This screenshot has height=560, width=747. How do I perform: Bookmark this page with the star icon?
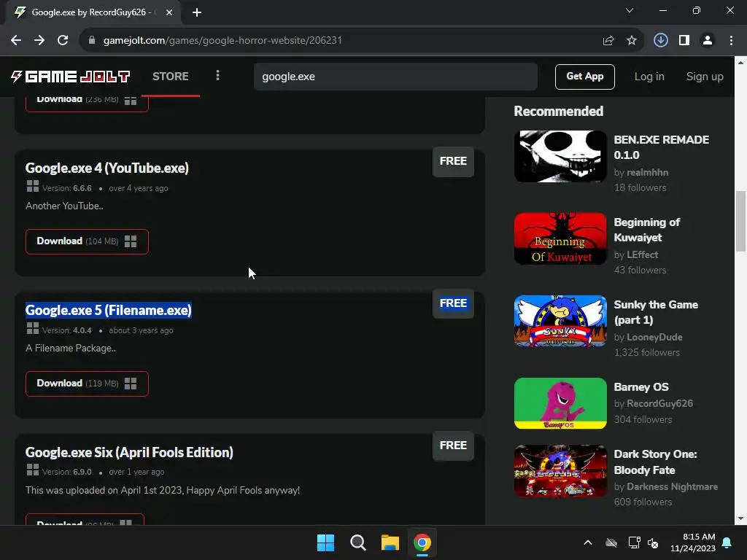(632, 41)
